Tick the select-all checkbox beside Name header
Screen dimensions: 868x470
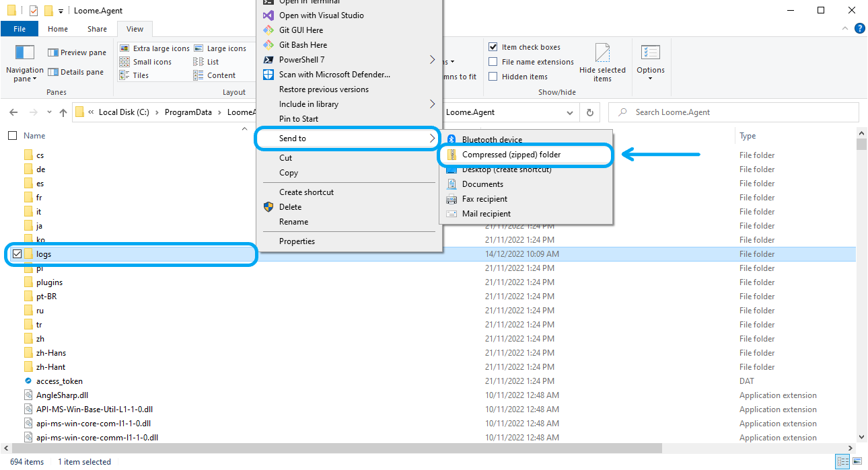pos(12,135)
